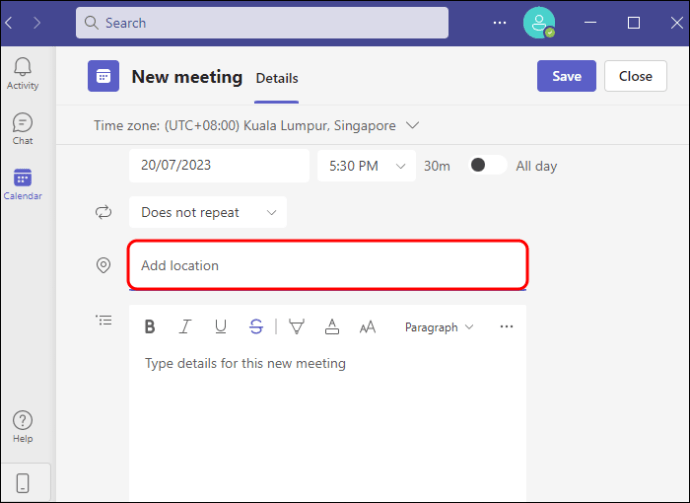Click the mobile app download icon
690x503 pixels.
point(22,483)
